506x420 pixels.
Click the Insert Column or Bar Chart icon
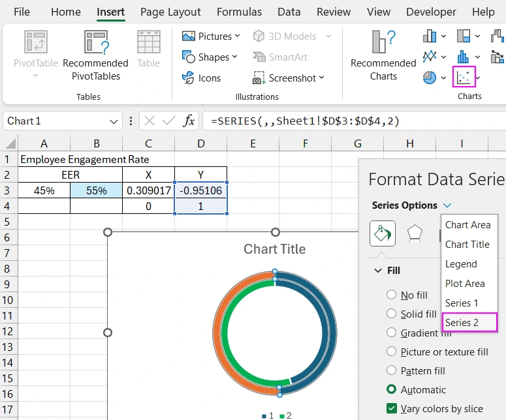430,37
